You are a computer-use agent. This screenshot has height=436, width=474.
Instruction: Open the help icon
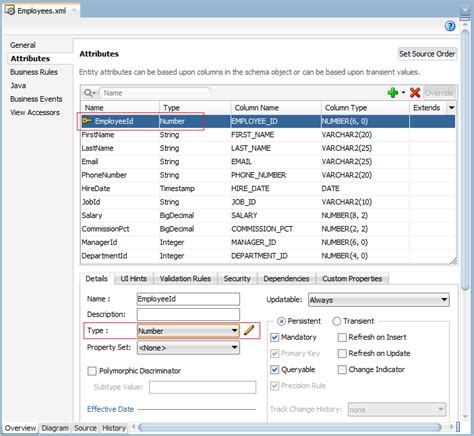pos(450,26)
